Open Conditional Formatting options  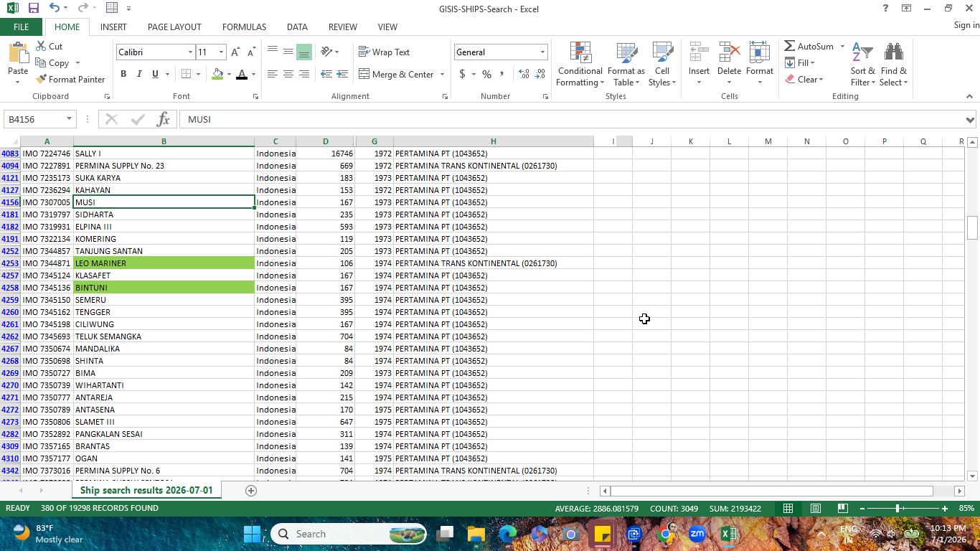580,64
